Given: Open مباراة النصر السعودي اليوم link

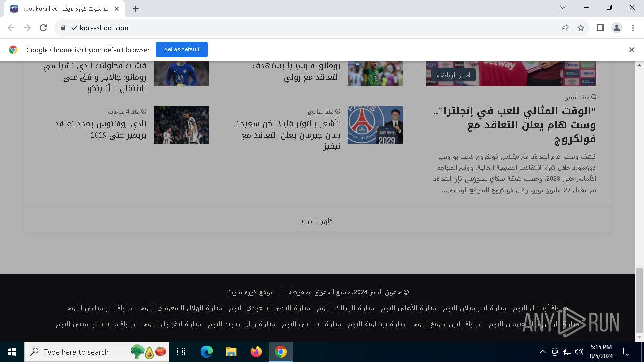Looking at the screenshot, I should point(270,308).
